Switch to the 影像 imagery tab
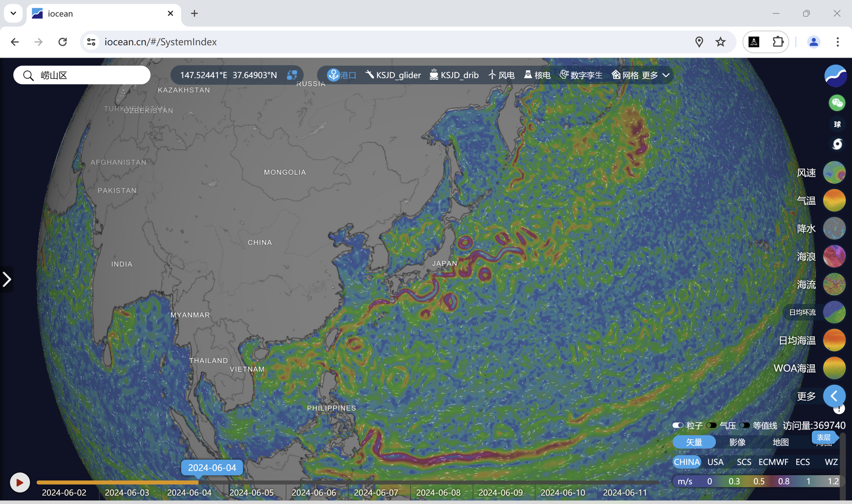852x504 pixels. 737,442
